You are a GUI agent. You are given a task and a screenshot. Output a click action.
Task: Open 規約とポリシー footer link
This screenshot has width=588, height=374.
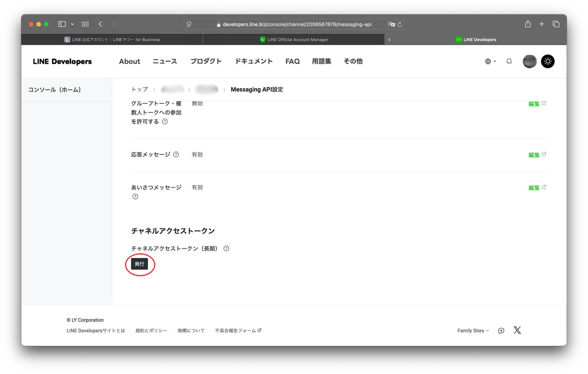coord(151,331)
